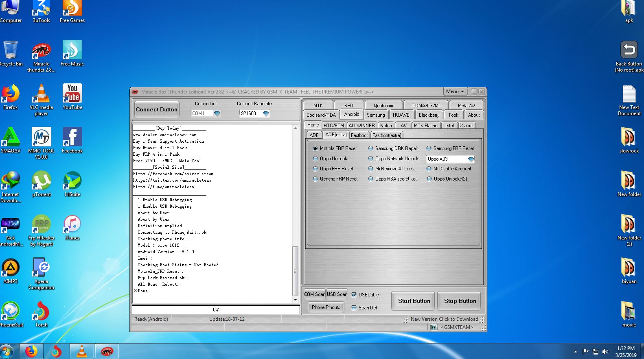Choose the Oppo UnLocks radio option
This screenshot has width=644, height=359.
pos(331,159)
